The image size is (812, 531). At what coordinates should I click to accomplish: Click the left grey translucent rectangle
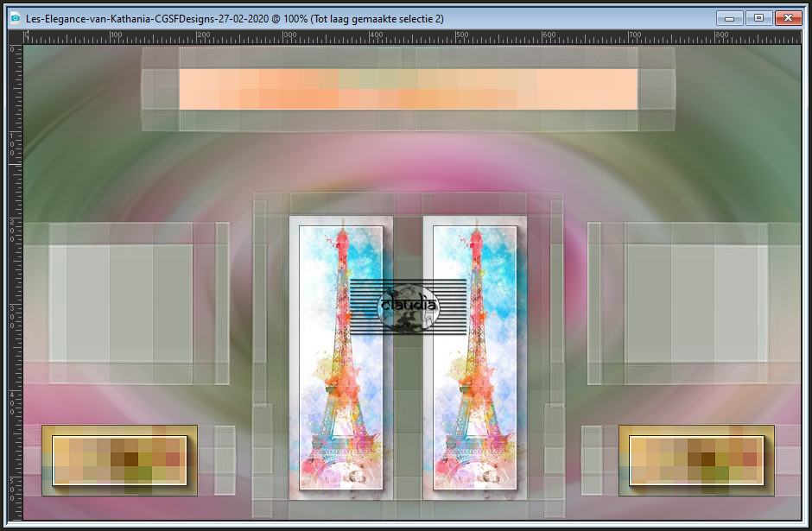[121, 304]
